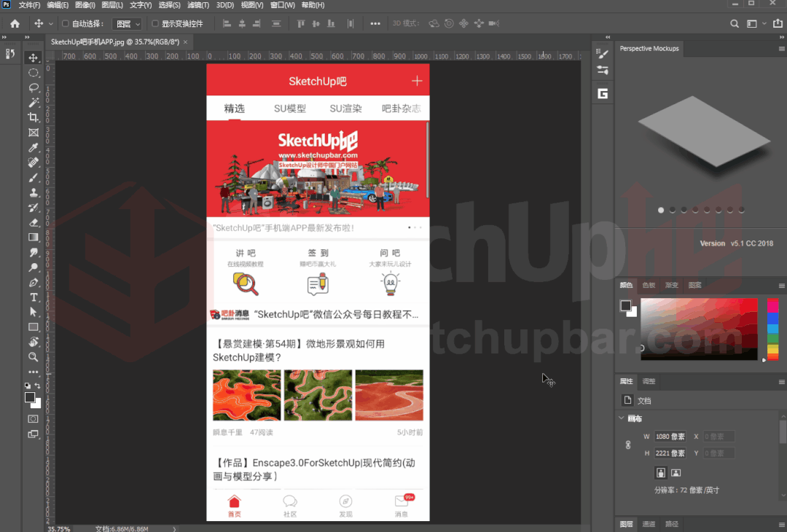Toggle Quick Mask mode
The height and width of the screenshot is (532, 787).
(33, 419)
